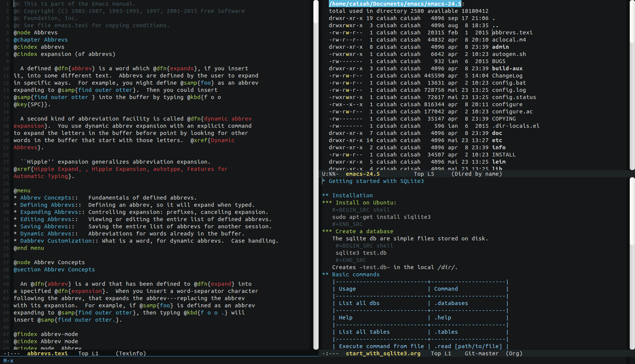Select the COPYING file entry

point(504,119)
